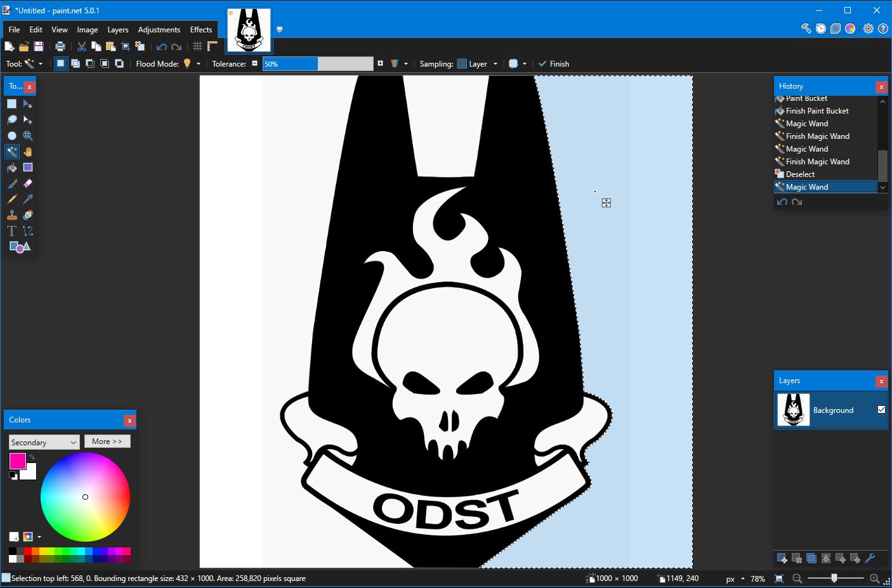
Task: Select the Zoom magnifier tool
Action: click(x=28, y=136)
